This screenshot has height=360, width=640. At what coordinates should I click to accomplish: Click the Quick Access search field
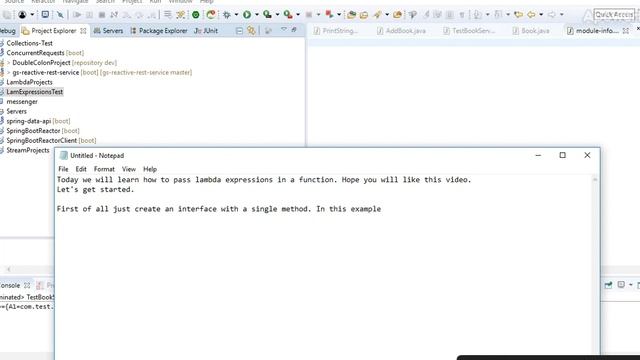614,15
